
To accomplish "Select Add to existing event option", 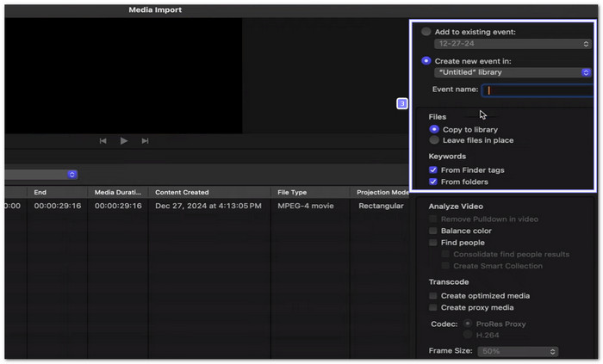I will (426, 32).
